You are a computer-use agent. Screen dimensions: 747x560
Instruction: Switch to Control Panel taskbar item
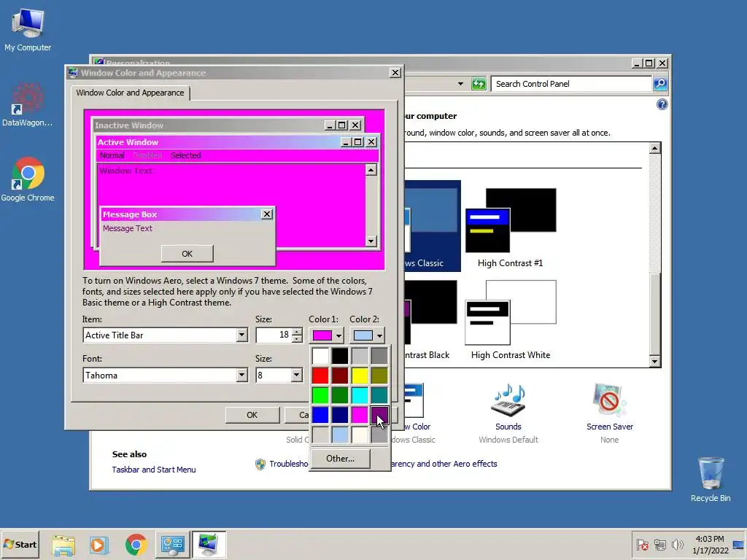[x=172, y=545]
